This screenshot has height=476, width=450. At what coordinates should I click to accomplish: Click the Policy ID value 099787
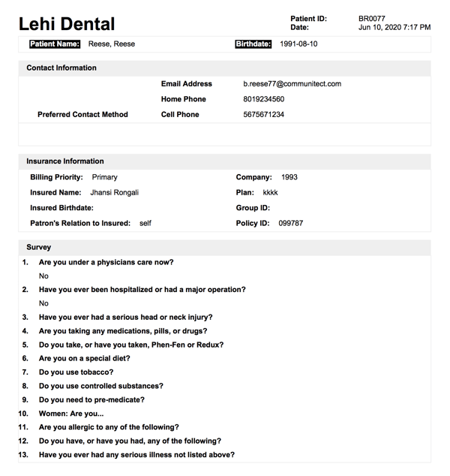click(x=291, y=224)
